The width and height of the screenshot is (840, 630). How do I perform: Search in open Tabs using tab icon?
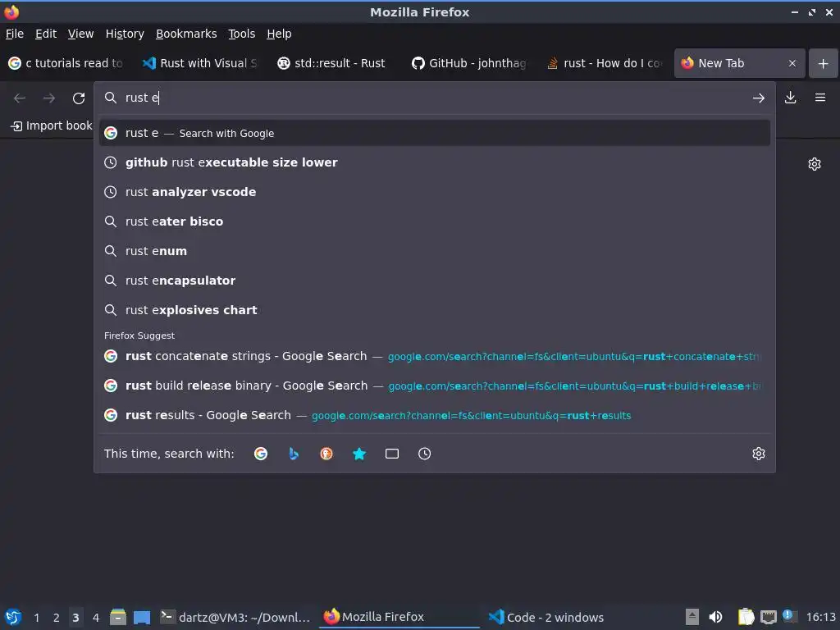[x=391, y=454]
